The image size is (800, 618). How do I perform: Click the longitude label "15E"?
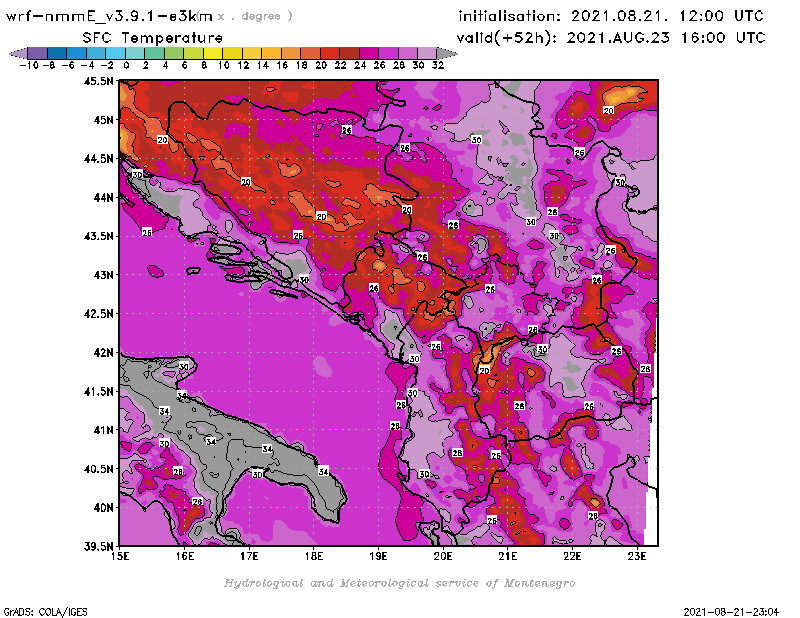coord(120,556)
